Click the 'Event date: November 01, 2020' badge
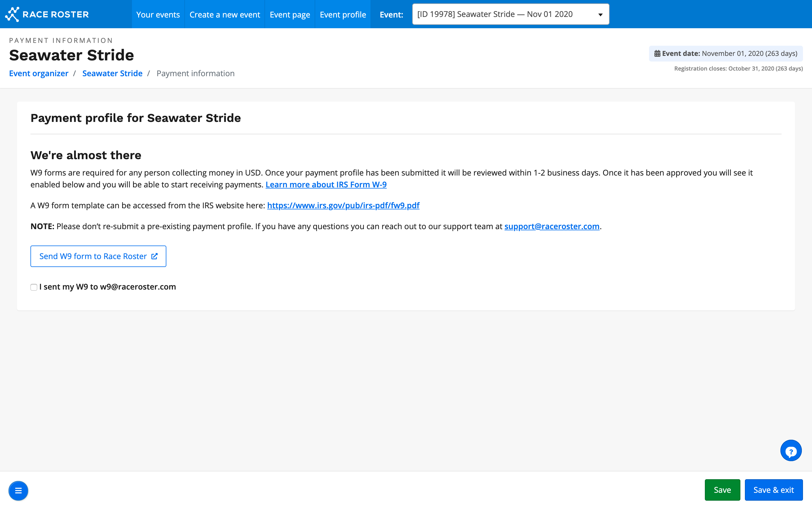Viewport: 812px width, 508px height. pyautogui.click(x=725, y=53)
